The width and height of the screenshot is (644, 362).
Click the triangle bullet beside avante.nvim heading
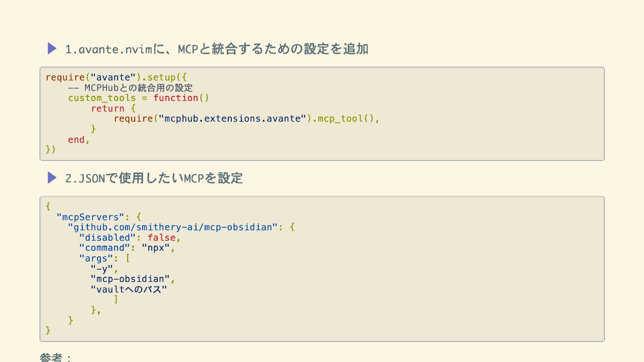52,49
